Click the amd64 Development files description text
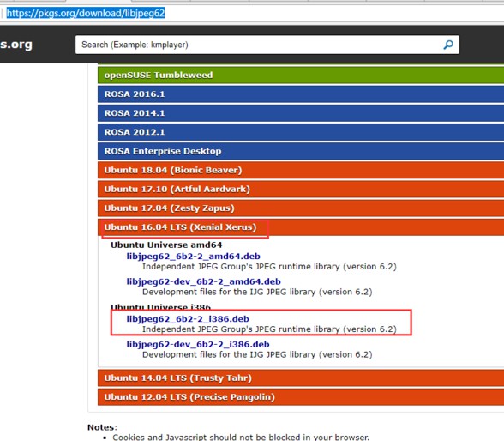The image size is (504, 441). [x=257, y=292]
